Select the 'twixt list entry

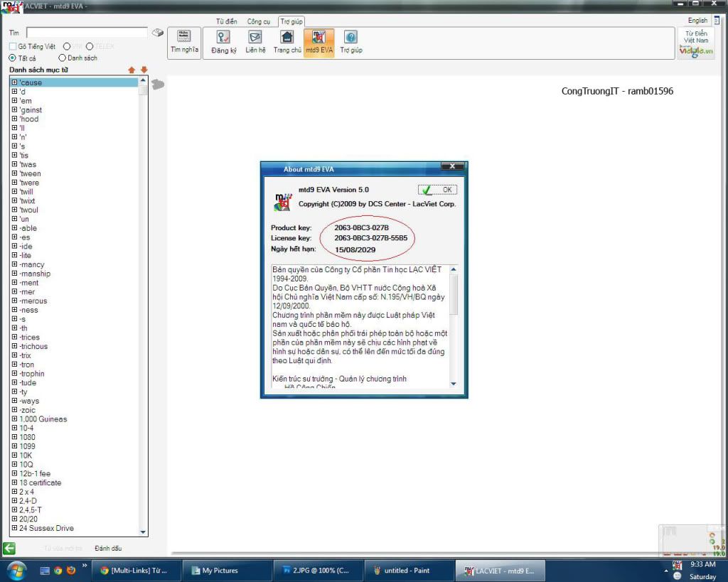click(x=28, y=200)
